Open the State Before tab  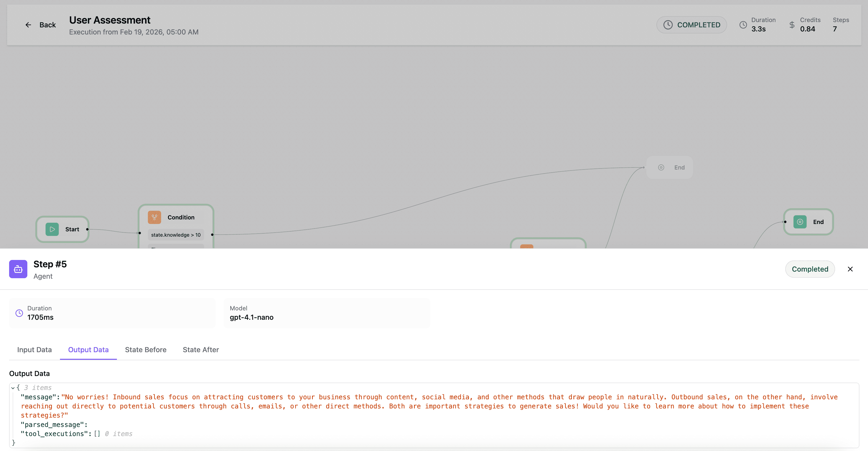tap(146, 350)
